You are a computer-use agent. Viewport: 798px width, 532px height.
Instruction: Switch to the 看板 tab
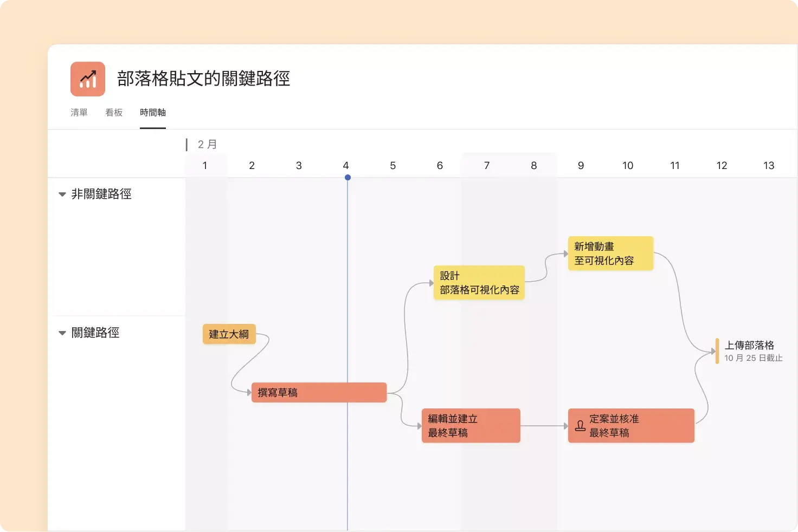pos(114,112)
